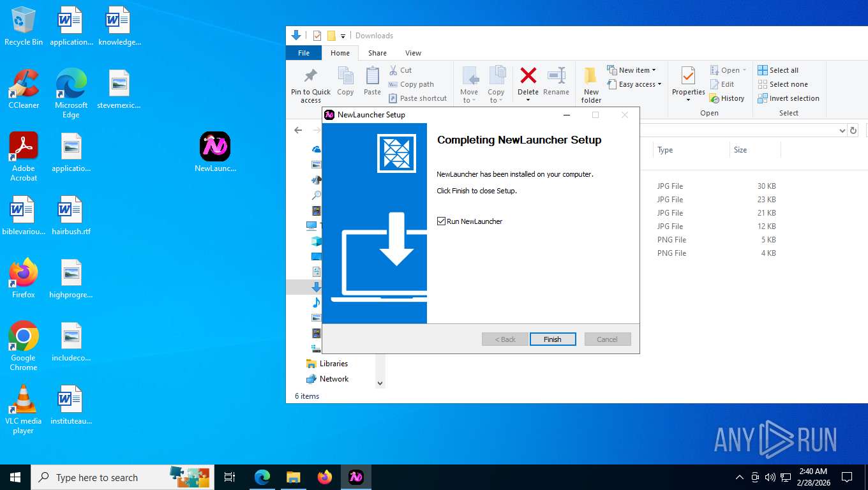Click Edit in the Open group
The image size is (868, 490).
(x=722, y=84)
